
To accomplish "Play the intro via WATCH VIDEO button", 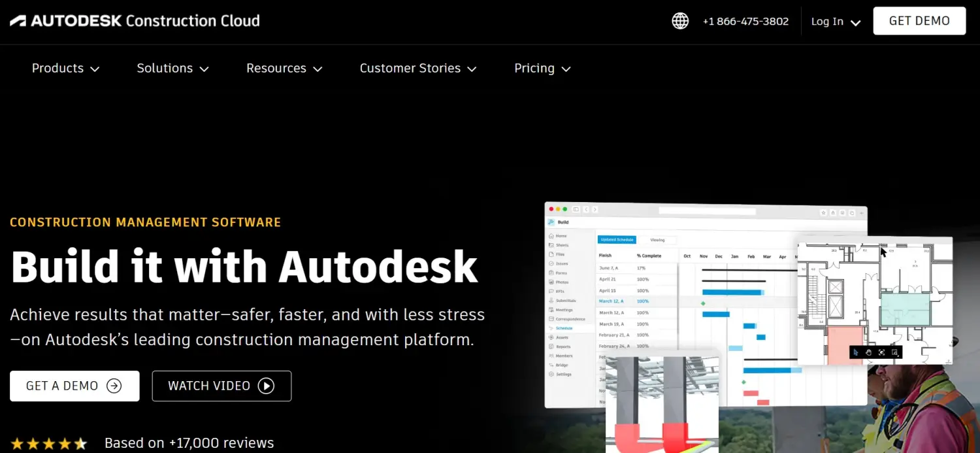I will (x=221, y=386).
